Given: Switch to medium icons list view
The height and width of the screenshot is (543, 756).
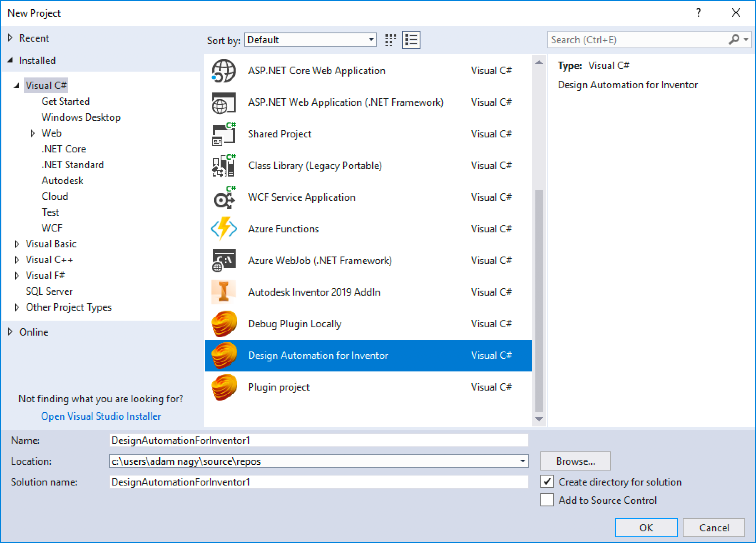Looking at the screenshot, I should 411,40.
